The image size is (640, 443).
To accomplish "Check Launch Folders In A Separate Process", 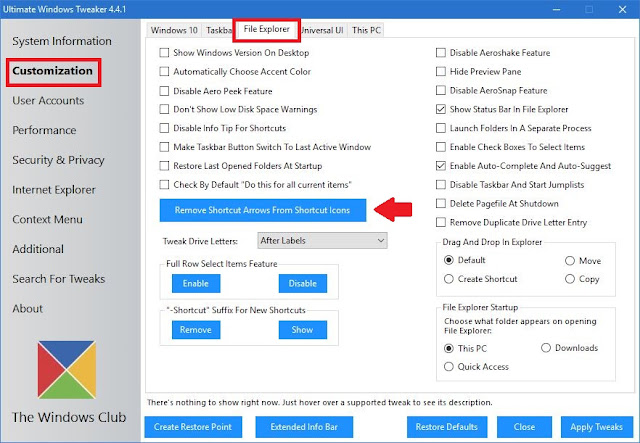I will coord(441,128).
